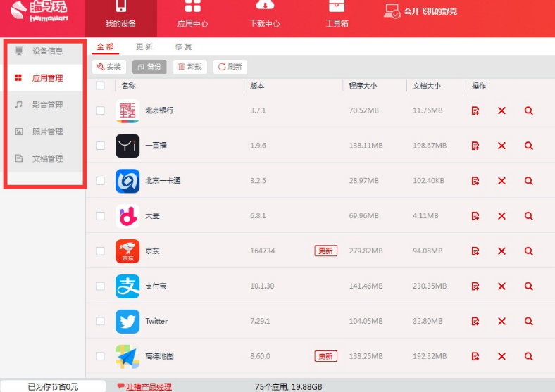Click 更新 button for 京东
Image resolution: width=555 pixels, height=392 pixels.
(x=325, y=251)
